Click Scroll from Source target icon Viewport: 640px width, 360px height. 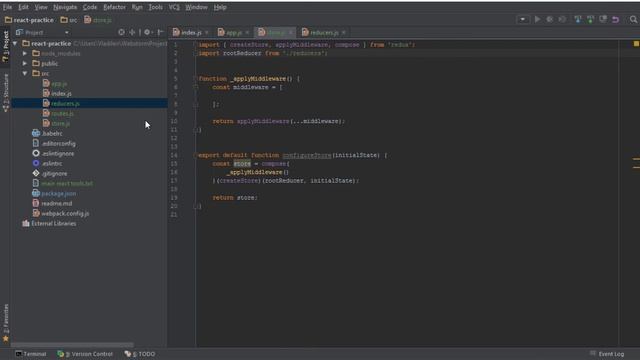click(121, 32)
